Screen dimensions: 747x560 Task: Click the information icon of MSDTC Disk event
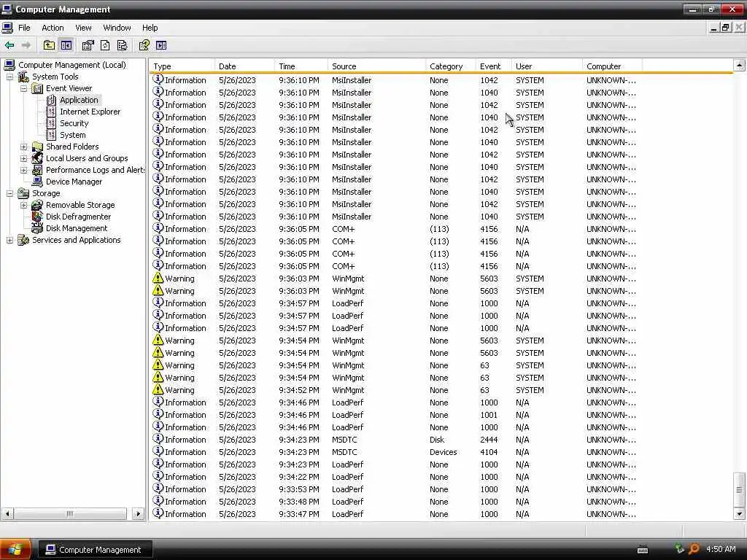(x=158, y=439)
